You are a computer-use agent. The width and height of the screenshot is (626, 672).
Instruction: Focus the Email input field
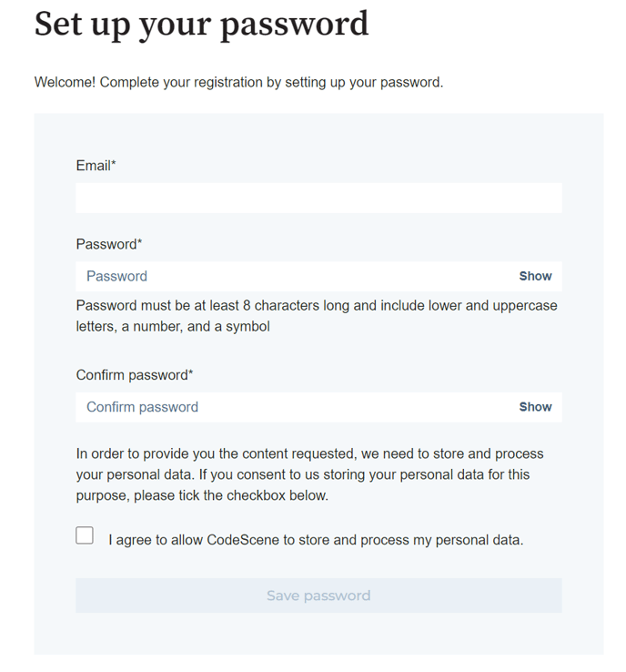coord(318,198)
